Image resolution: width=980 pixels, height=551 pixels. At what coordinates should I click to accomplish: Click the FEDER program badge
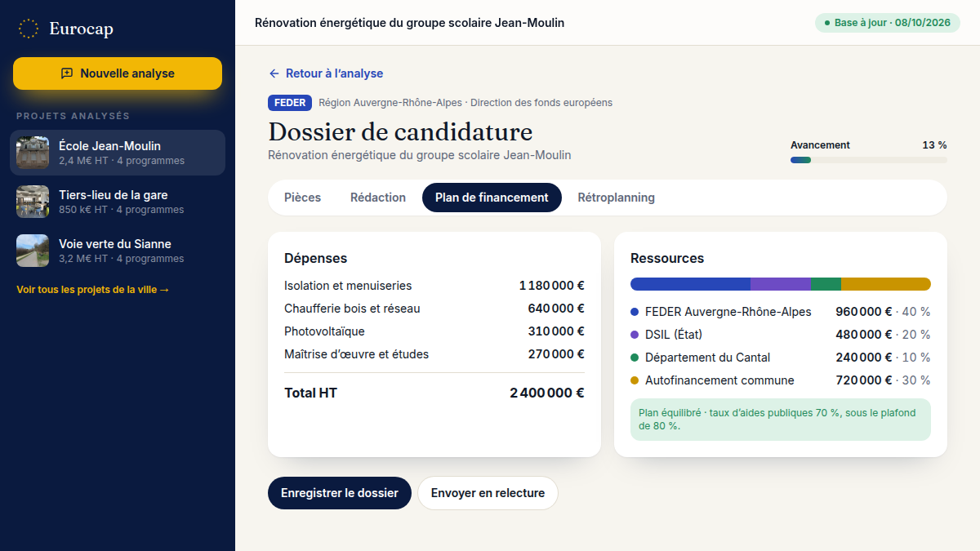pos(290,103)
